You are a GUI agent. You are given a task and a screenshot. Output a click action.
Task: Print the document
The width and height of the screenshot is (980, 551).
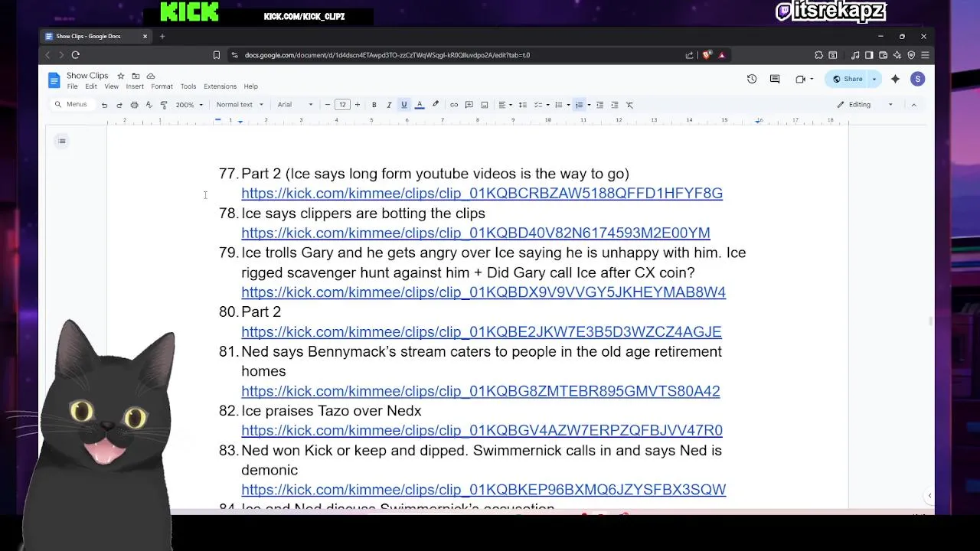134,105
